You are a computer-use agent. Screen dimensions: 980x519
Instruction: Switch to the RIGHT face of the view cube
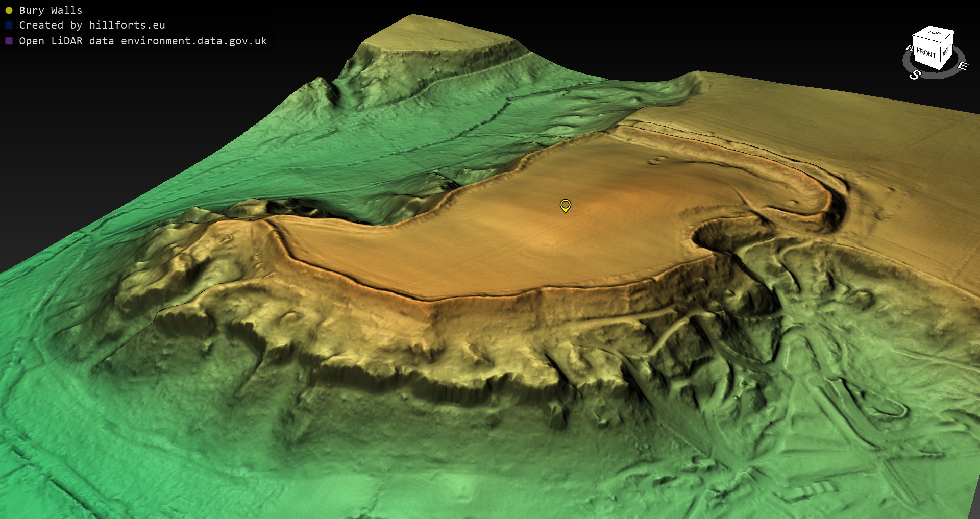[x=947, y=51]
